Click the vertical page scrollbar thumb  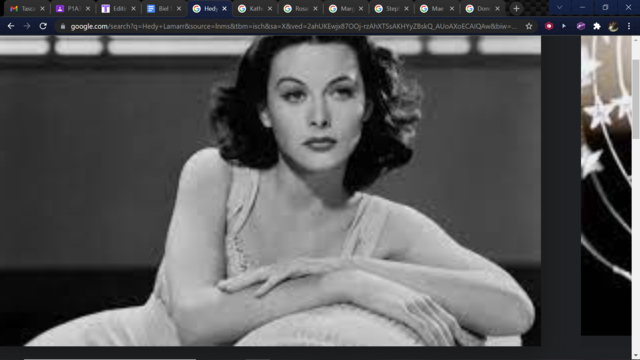[x=636, y=99]
